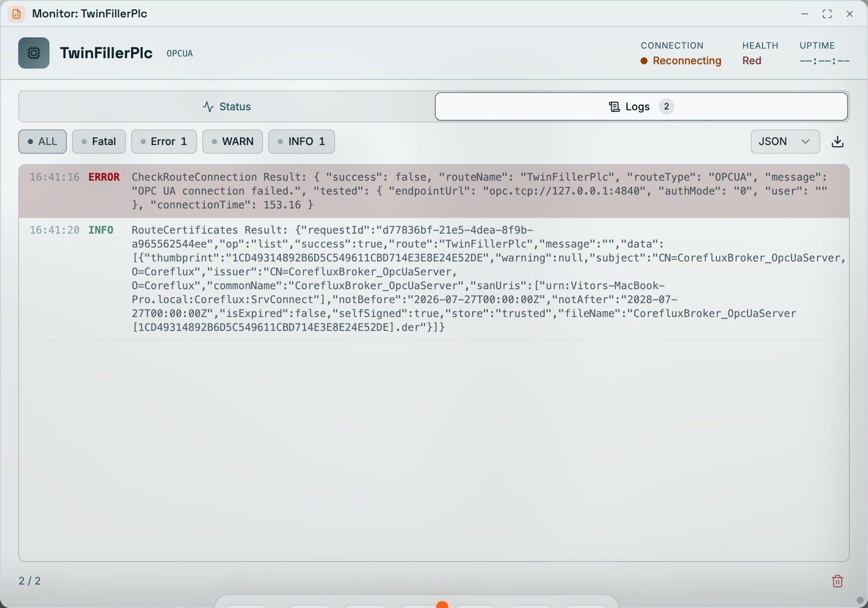Filter logs by INFO level
Screen dimensions: 868x608
(x=302, y=142)
